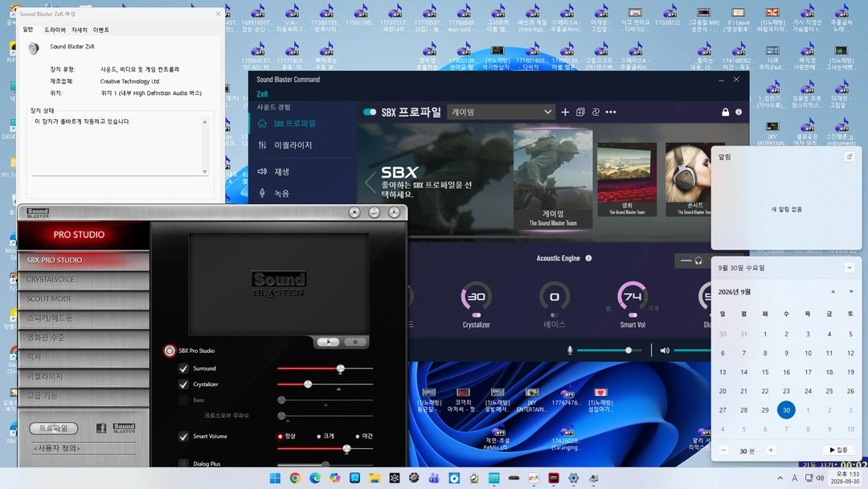Open Google Chrome from the taskbar
Image resolution: width=868 pixels, height=489 pixels.
[294, 478]
